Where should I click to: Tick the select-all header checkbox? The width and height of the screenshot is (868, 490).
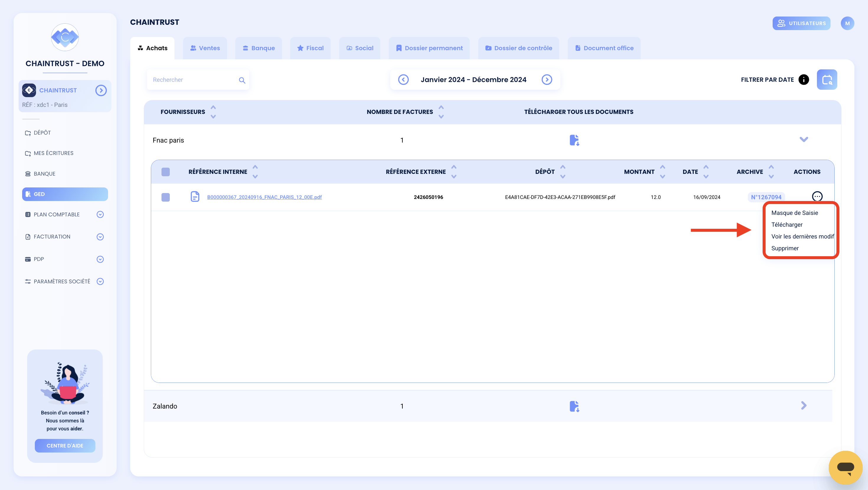click(x=165, y=172)
